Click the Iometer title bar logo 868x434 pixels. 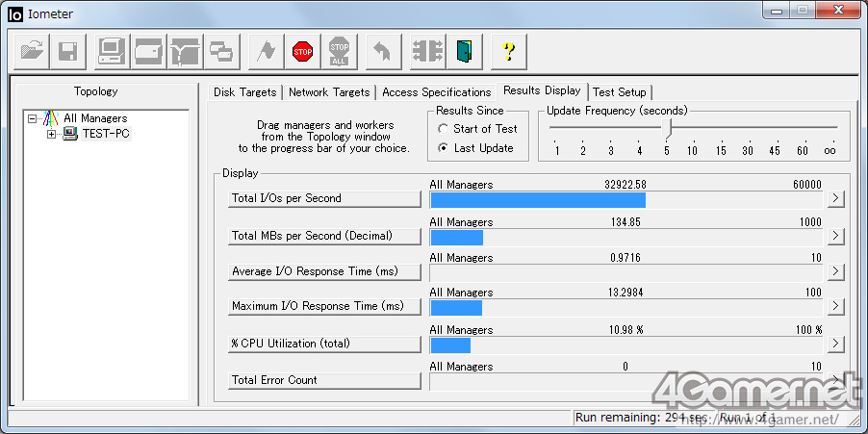pyautogui.click(x=15, y=13)
